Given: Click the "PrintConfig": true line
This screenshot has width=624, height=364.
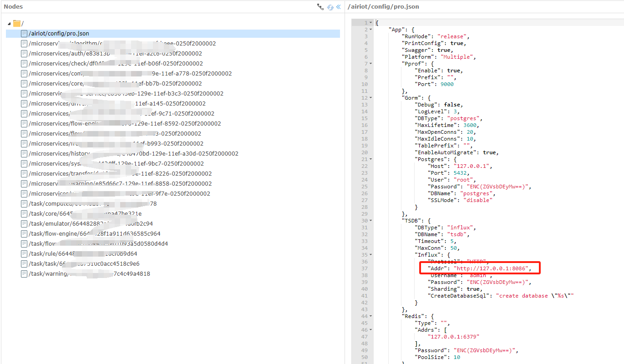Looking at the screenshot, I should 434,43.
